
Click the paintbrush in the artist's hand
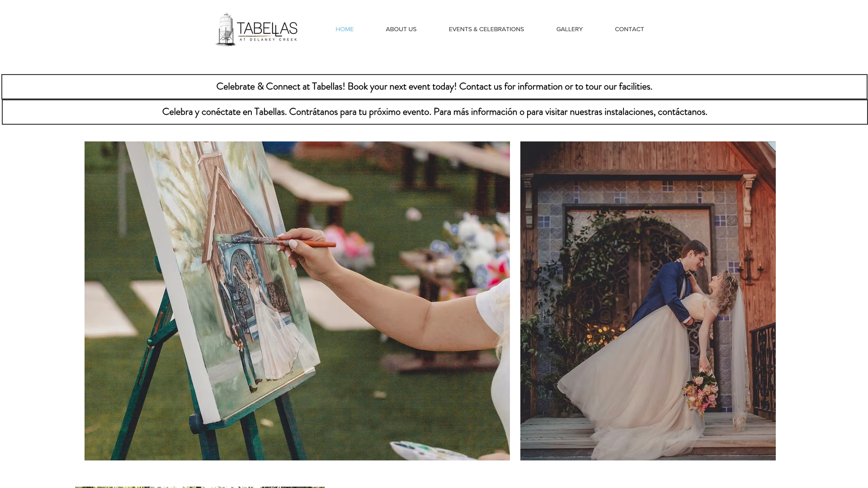276,241
